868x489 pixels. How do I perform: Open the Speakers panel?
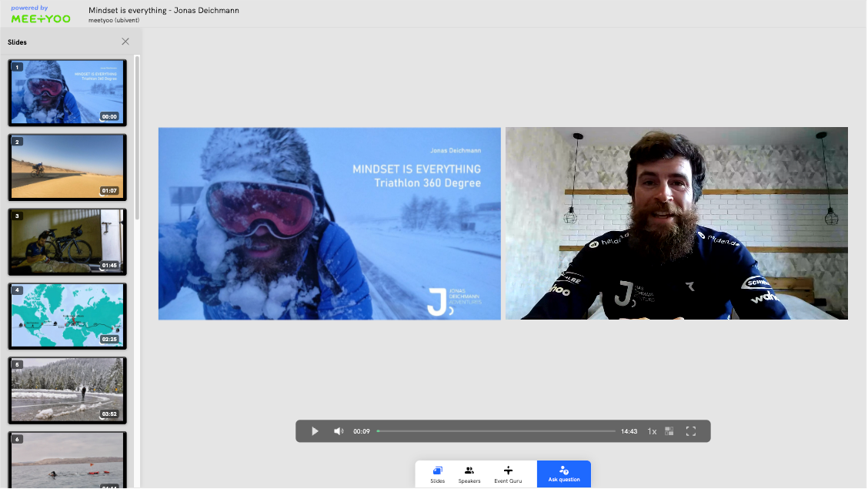[x=469, y=474]
